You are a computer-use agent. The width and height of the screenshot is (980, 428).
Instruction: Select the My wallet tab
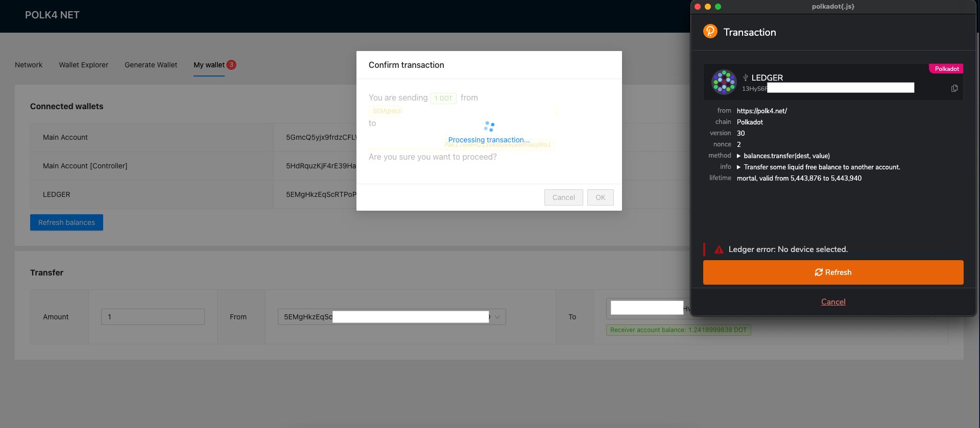(209, 65)
